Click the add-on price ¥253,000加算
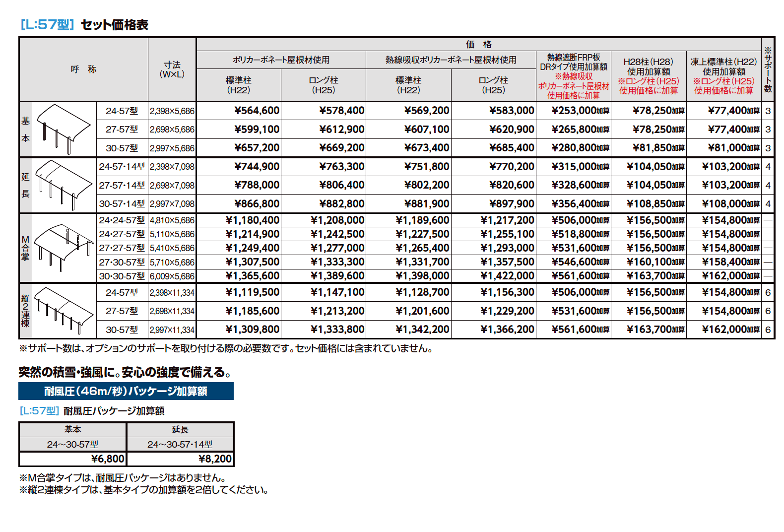 [x=581, y=111]
